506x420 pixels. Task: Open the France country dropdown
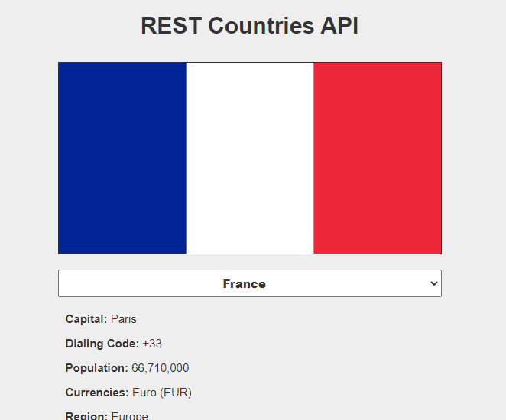coord(250,283)
